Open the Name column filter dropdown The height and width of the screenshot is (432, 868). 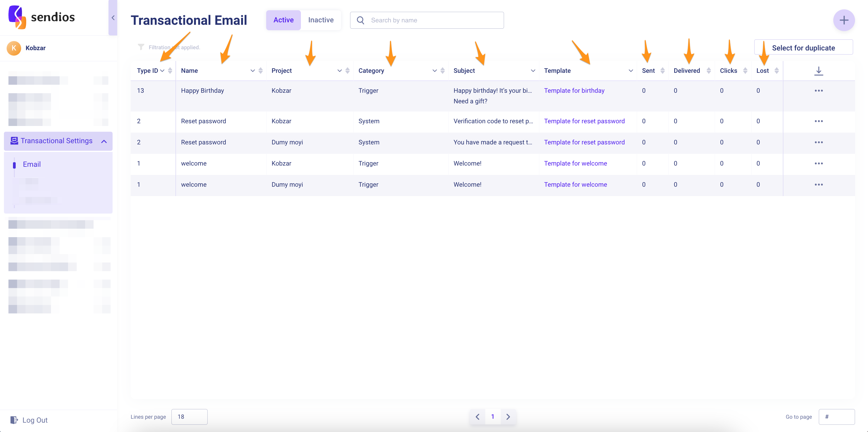252,70
